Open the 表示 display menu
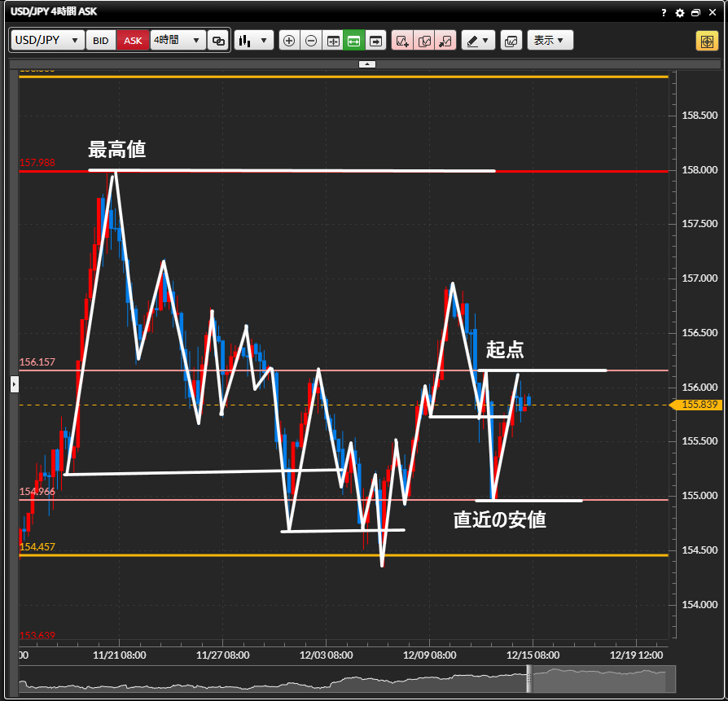This screenshot has width=728, height=701. (550, 41)
